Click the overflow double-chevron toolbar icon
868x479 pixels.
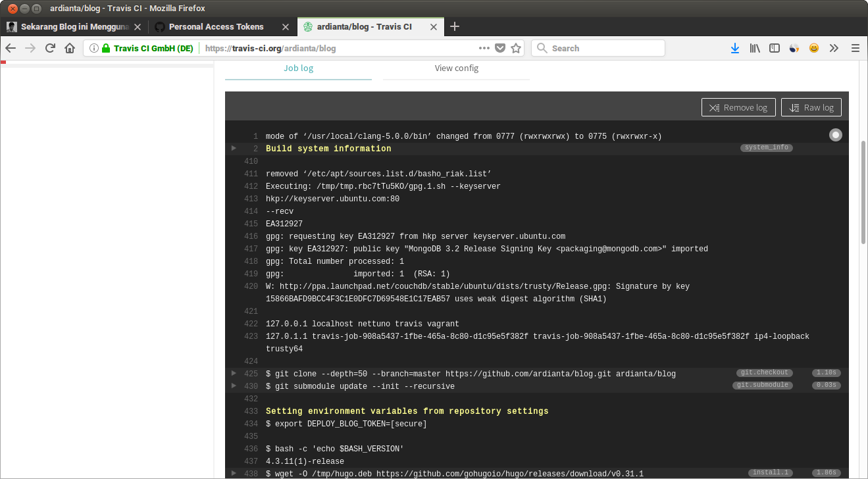pyautogui.click(x=834, y=47)
